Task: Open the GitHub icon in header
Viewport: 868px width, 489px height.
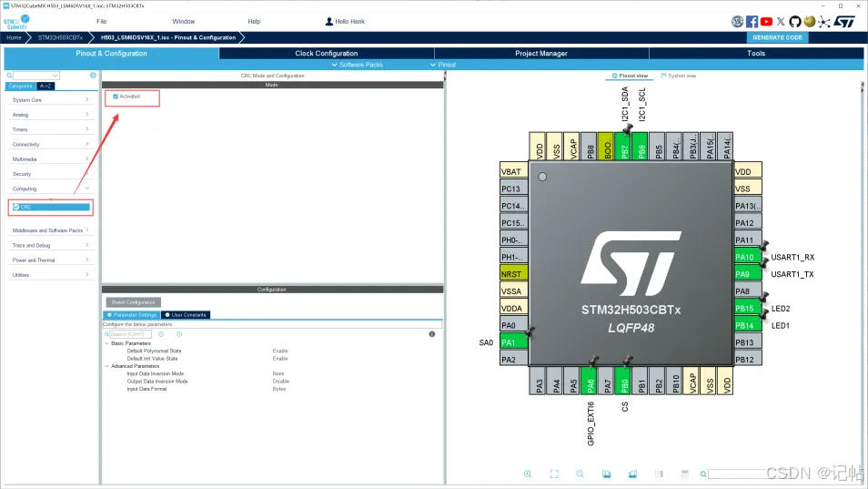Action: point(795,21)
